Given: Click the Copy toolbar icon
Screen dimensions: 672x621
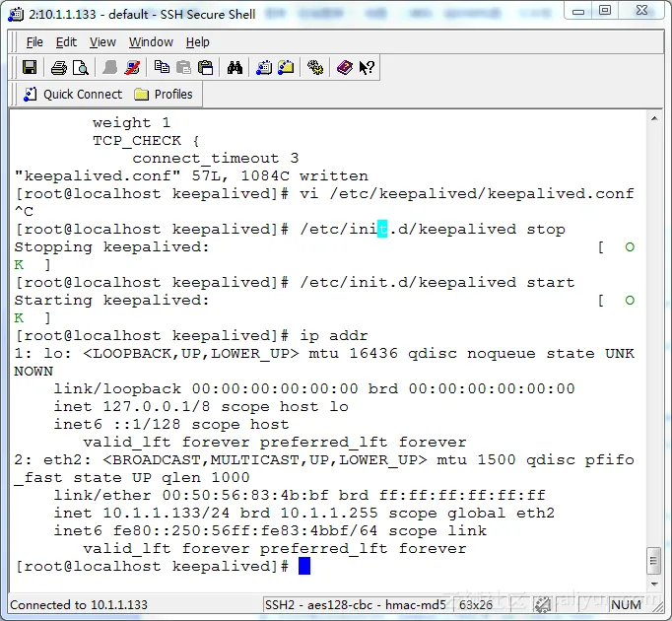Looking at the screenshot, I should [x=162, y=67].
